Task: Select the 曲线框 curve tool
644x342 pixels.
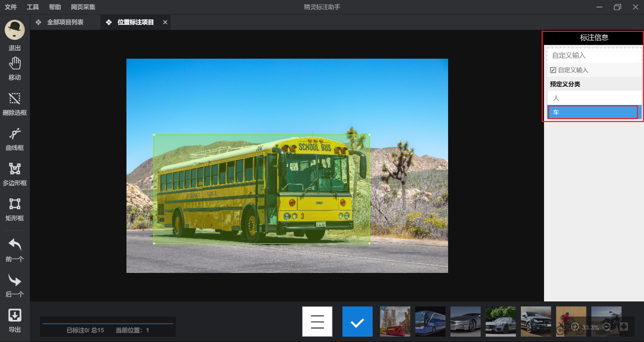Action: [x=15, y=139]
